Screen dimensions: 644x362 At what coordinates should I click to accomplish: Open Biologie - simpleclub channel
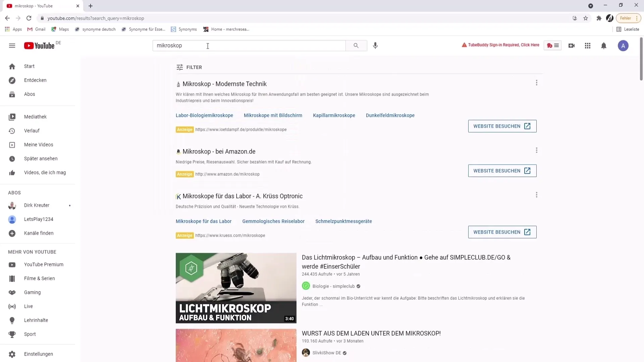click(333, 286)
